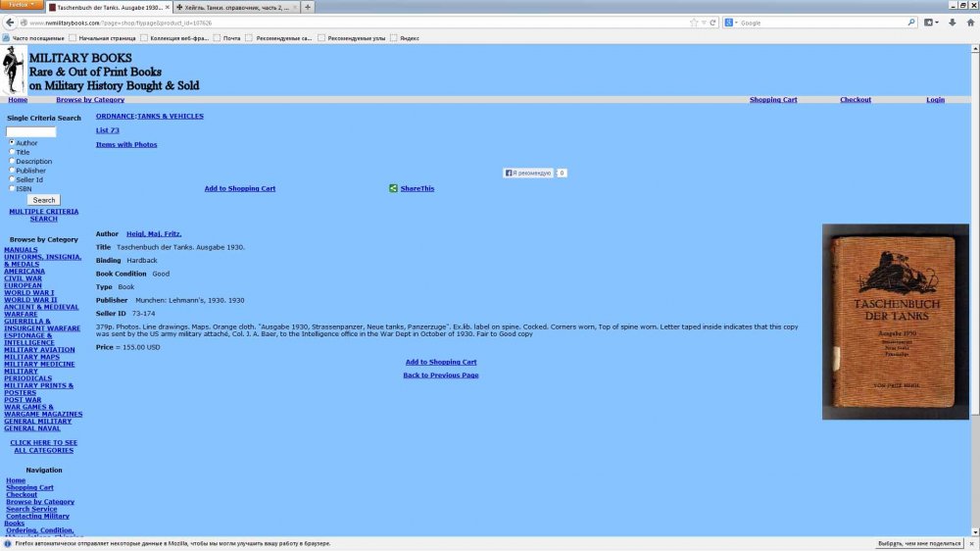Screen dimensions: 980x551
Task: Open Login in the top bar
Action: click(935, 99)
